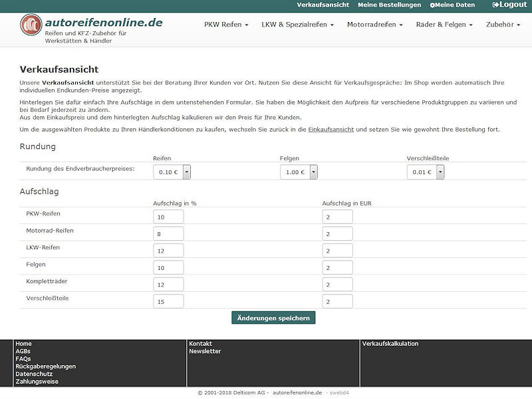Image resolution: width=532 pixels, height=399 pixels.
Task: Expand the Zubehör menu
Action: [x=503, y=25]
